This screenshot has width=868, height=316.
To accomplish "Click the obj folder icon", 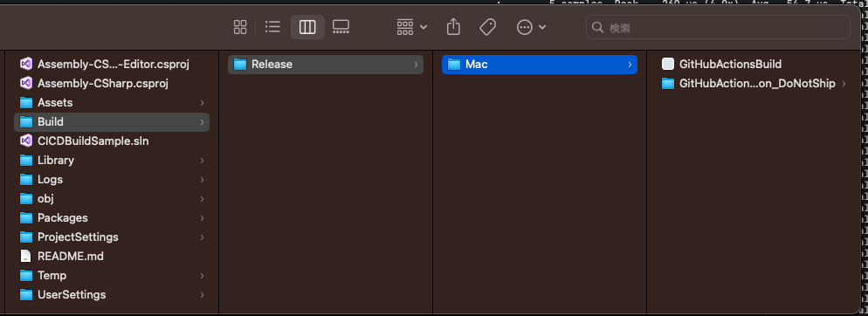I will coord(26,199).
